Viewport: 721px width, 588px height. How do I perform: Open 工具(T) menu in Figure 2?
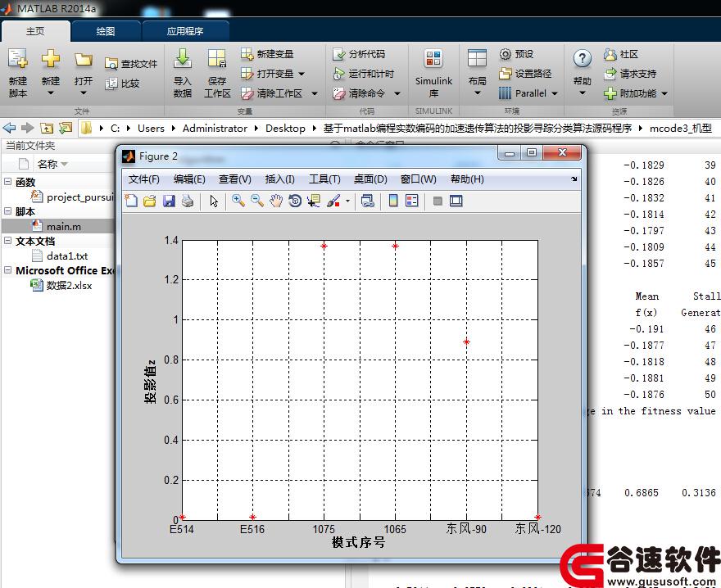click(324, 179)
